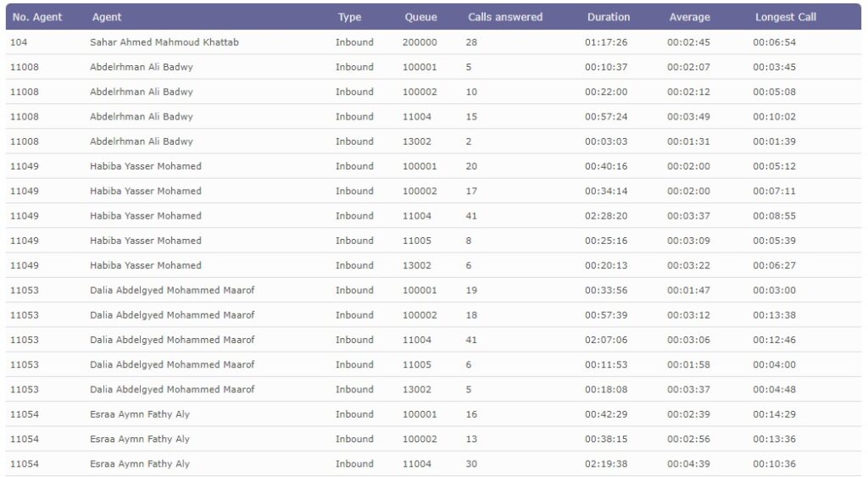Select the Queue column header
The image size is (868, 477).
pyautogui.click(x=420, y=17)
